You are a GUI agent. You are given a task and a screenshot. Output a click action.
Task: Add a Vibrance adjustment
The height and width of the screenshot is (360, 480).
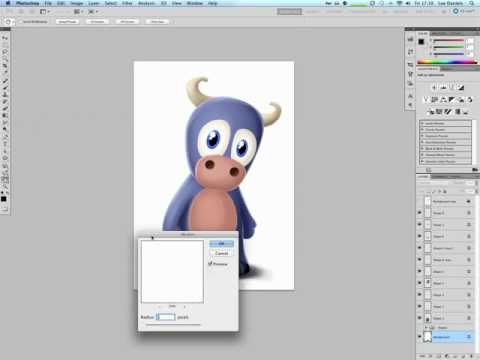(426, 99)
